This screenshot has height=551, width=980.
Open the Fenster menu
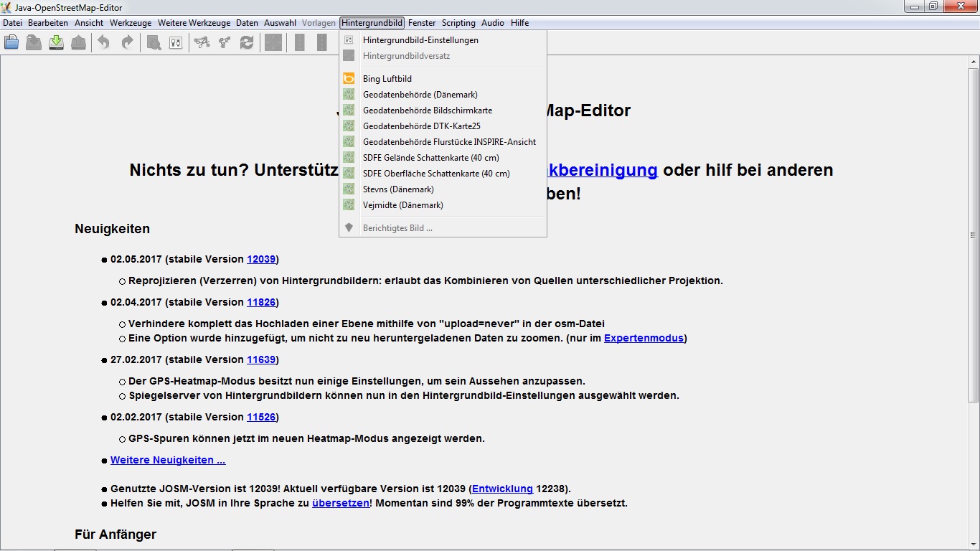422,23
